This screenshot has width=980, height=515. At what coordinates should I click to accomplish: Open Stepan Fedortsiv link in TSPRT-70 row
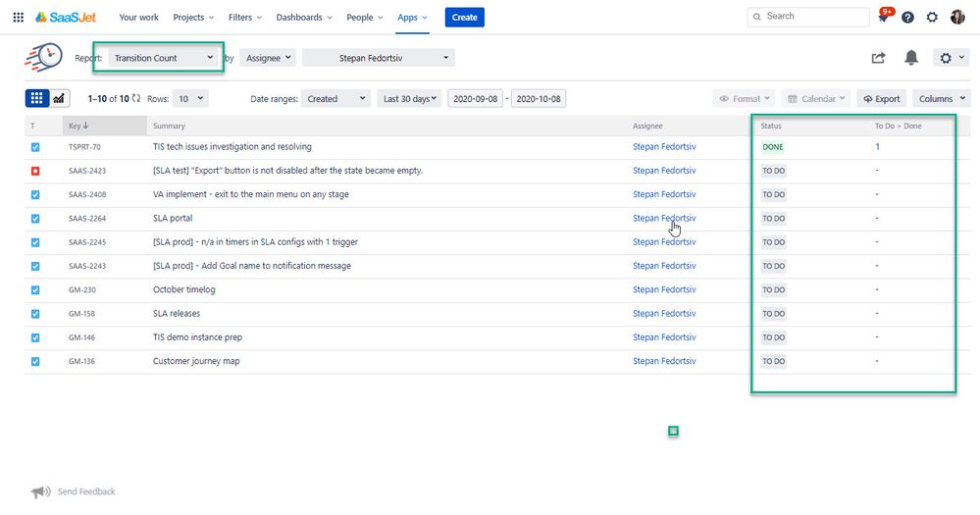pyautogui.click(x=664, y=147)
